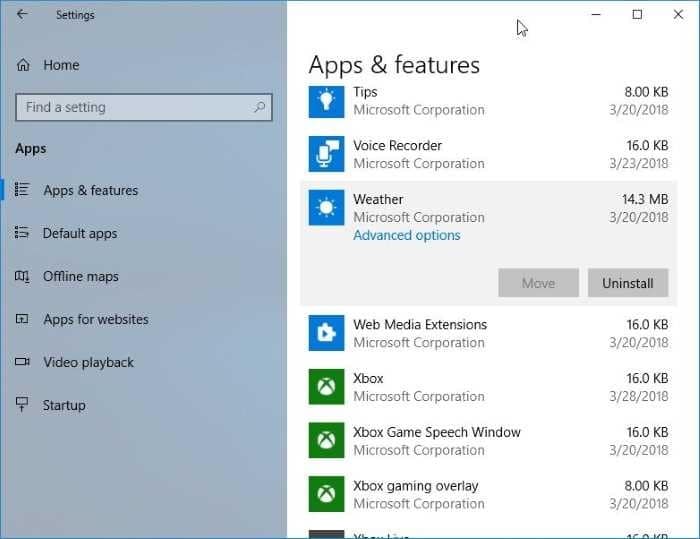Select Offline maps in the sidebar

(80, 276)
